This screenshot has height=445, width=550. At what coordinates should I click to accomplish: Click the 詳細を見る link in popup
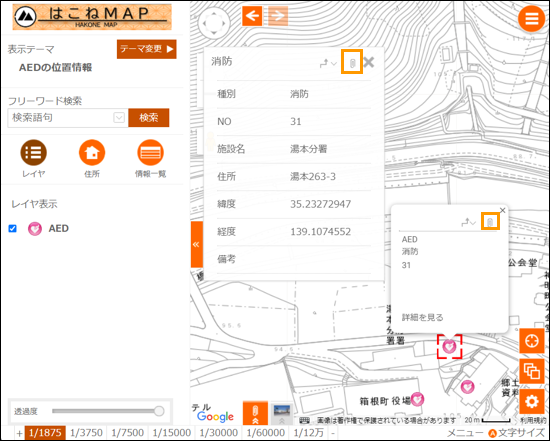click(x=422, y=317)
